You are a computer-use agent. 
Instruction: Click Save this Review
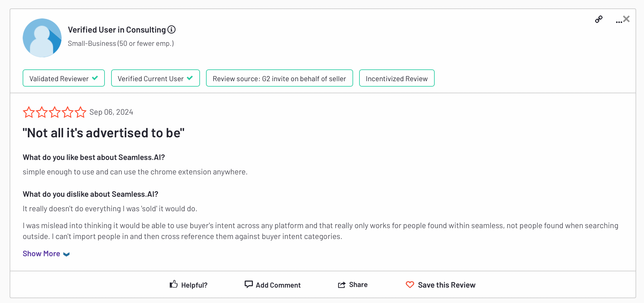point(440,285)
